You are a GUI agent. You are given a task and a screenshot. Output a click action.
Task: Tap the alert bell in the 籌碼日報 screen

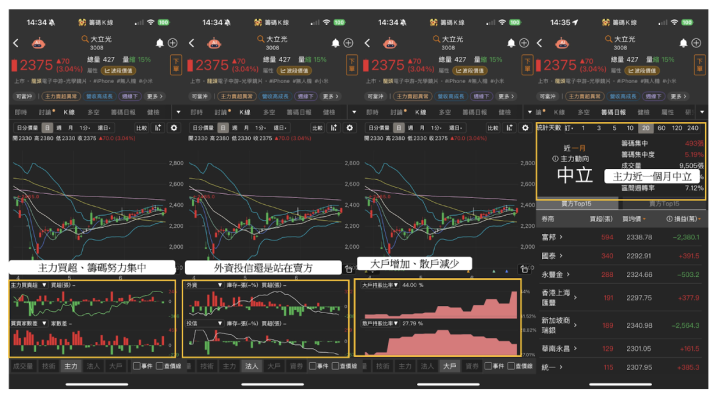(683, 43)
